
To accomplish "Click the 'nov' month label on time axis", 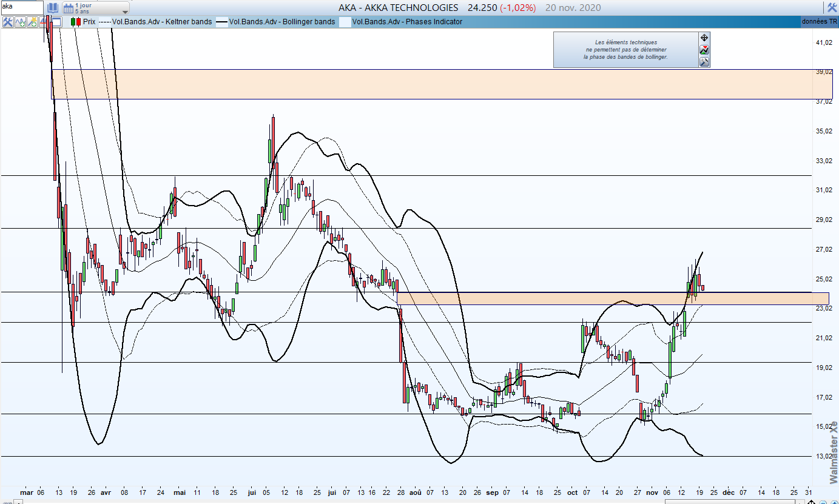I will pos(653,493).
